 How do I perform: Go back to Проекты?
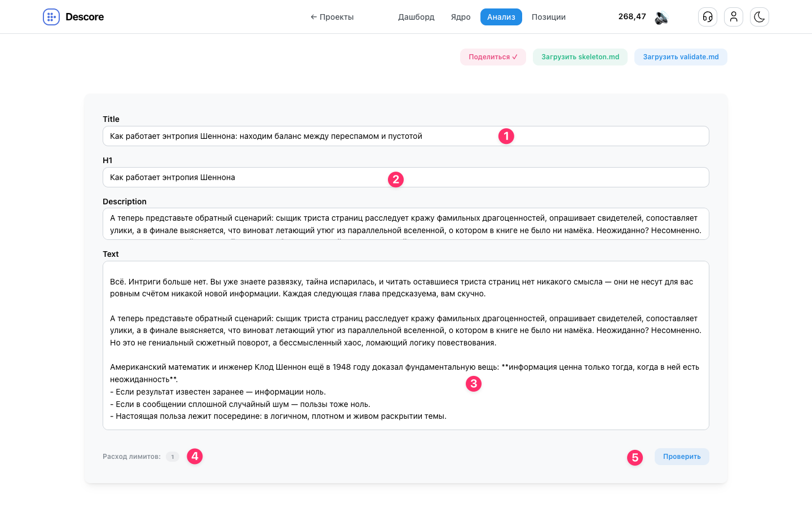332,17
